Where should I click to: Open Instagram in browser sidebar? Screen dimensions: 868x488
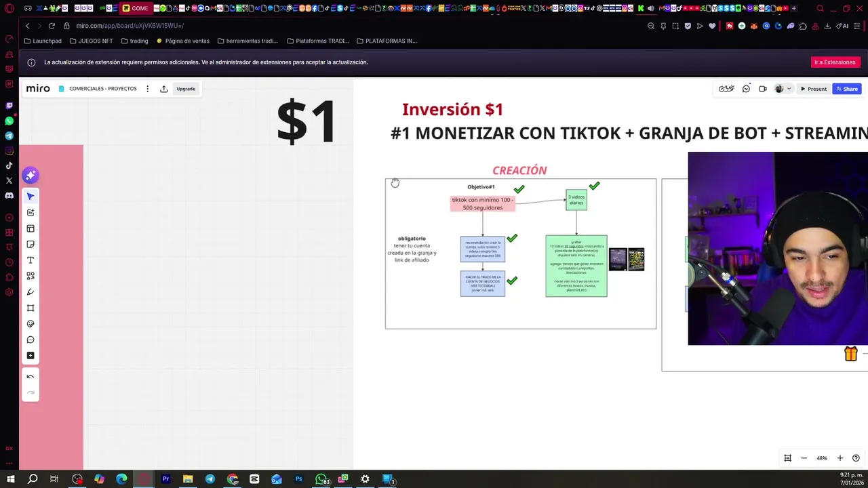[x=9, y=150]
